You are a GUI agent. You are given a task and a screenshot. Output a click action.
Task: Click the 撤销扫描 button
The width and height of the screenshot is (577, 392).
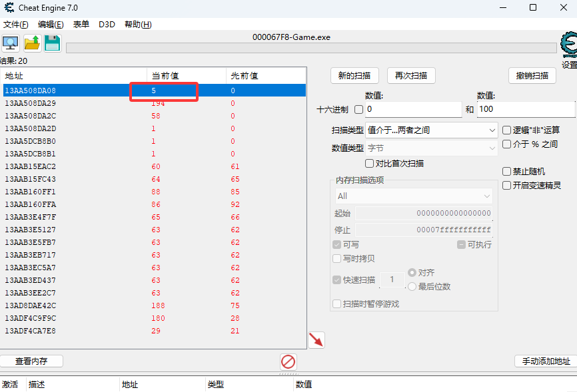tap(532, 76)
